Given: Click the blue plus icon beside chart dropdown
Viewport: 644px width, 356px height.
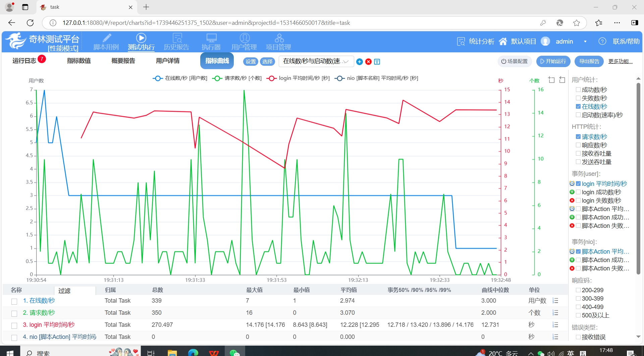Looking at the screenshot, I should click(359, 62).
